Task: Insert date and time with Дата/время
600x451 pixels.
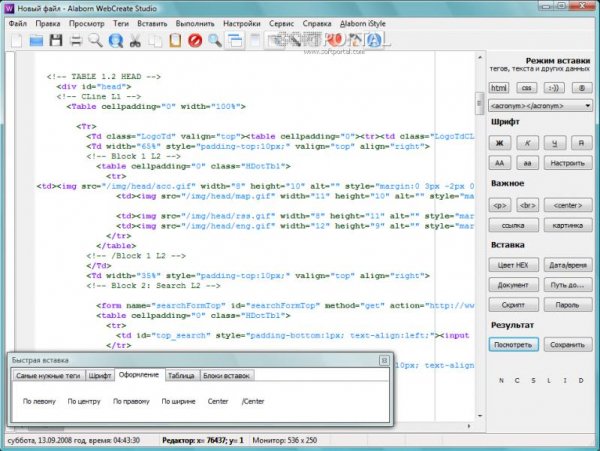Action: (x=568, y=265)
